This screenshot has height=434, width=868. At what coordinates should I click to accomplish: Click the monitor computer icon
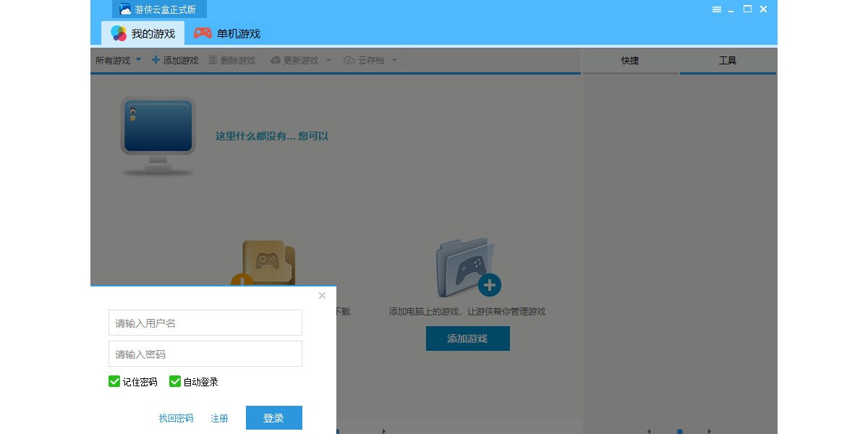158,135
